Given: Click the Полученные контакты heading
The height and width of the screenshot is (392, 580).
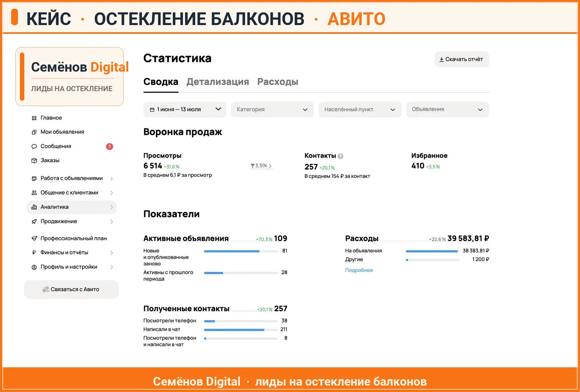Looking at the screenshot, I should [186, 309].
